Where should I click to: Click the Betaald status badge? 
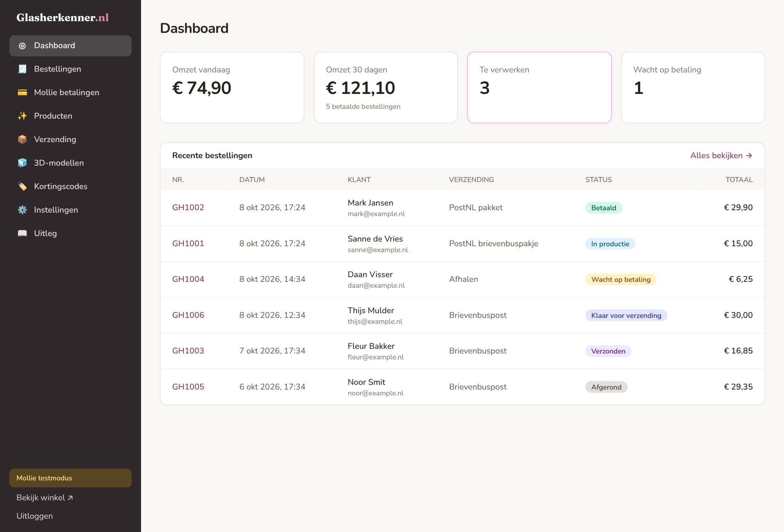point(604,208)
